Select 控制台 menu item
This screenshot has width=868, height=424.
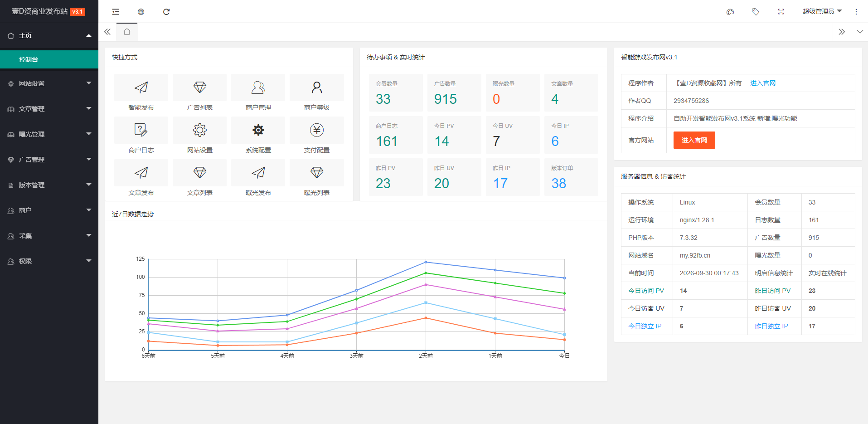point(49,59)
